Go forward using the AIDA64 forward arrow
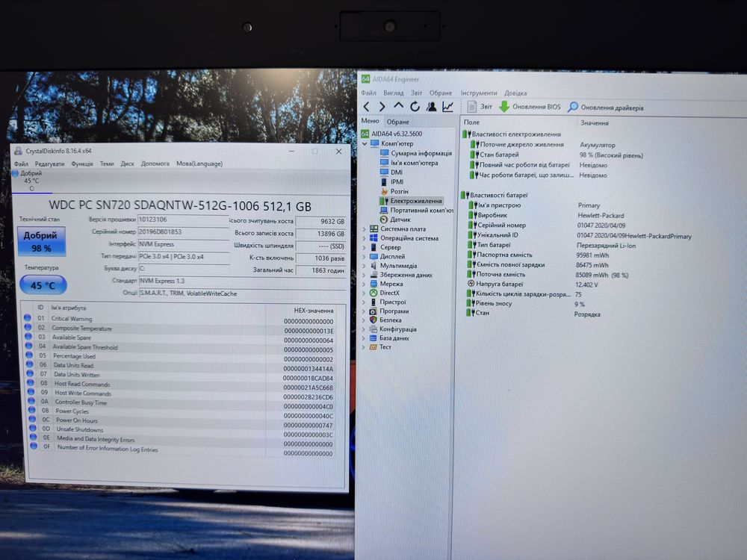The image size is (747, 560). (x=382, y=107)
